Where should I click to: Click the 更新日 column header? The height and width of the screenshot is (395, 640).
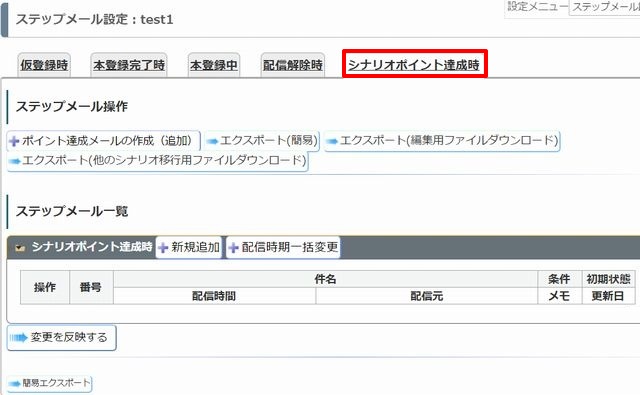pyautogui.click(x=608, y=296)
